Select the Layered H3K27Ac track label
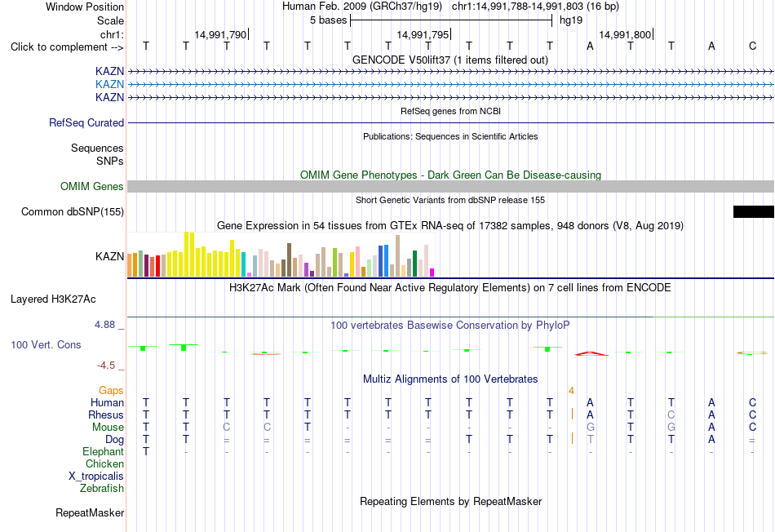775x532 pixels. 53,299
